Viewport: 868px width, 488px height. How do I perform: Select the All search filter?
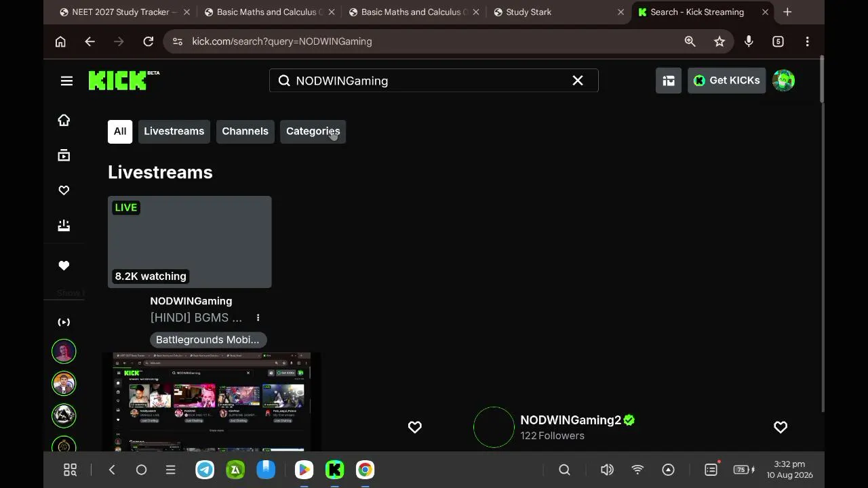coord(120,131)
